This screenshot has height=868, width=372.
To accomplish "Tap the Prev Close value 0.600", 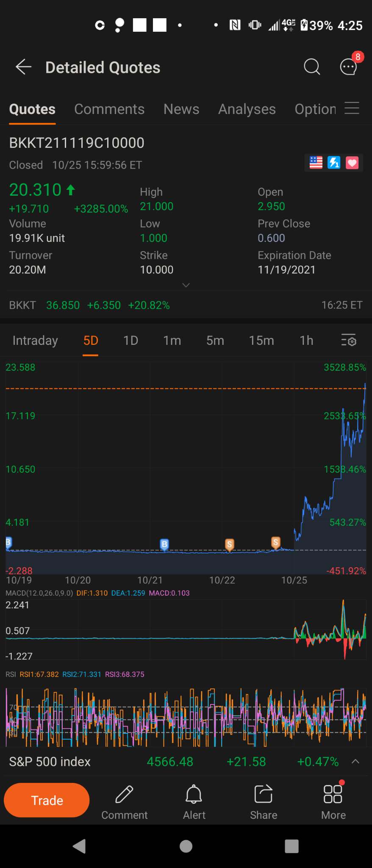I will 271,238.
